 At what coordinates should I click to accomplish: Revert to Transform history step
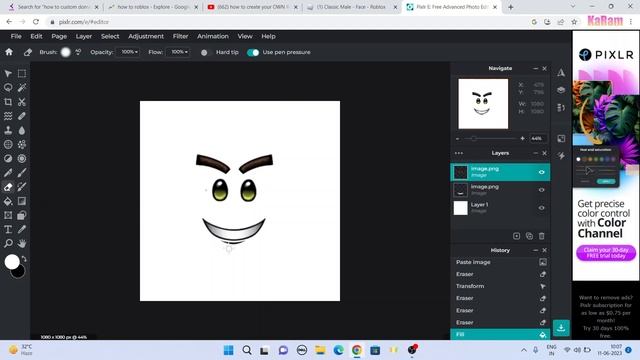click(x=500, y=286)
